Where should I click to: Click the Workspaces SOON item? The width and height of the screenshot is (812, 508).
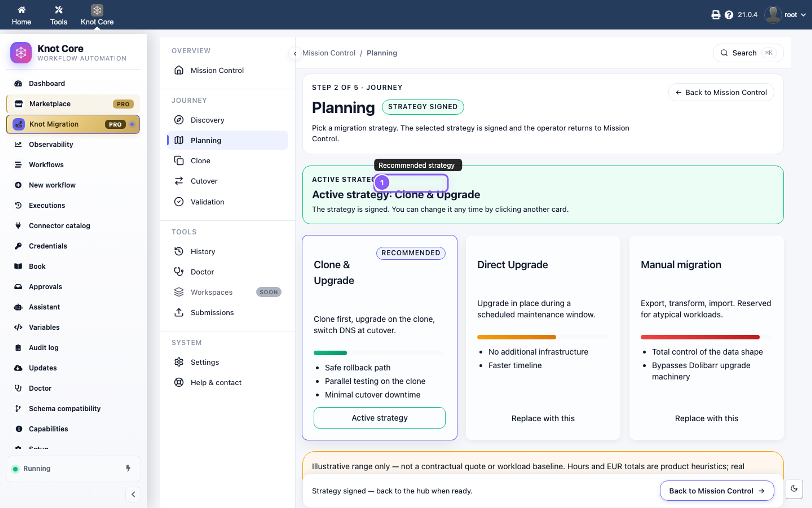point(228,292)
